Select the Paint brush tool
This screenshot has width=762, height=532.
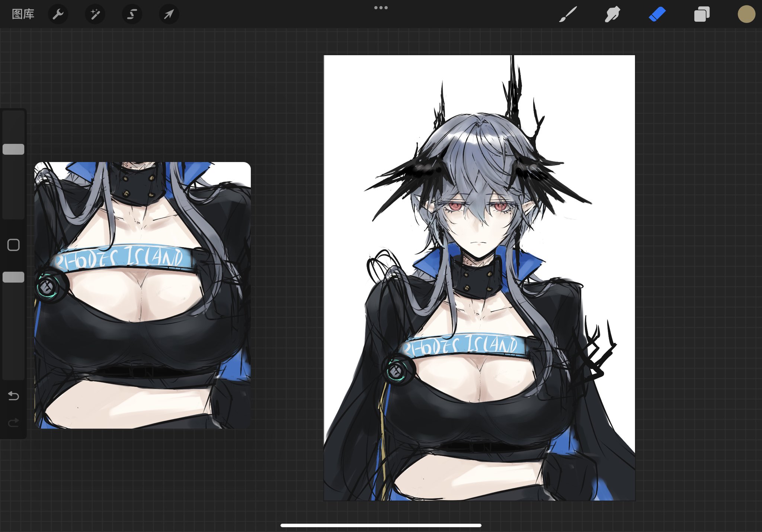[568, 14]
